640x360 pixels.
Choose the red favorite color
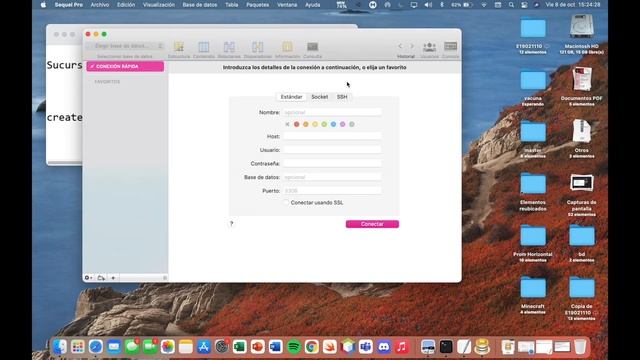[297, 124]
